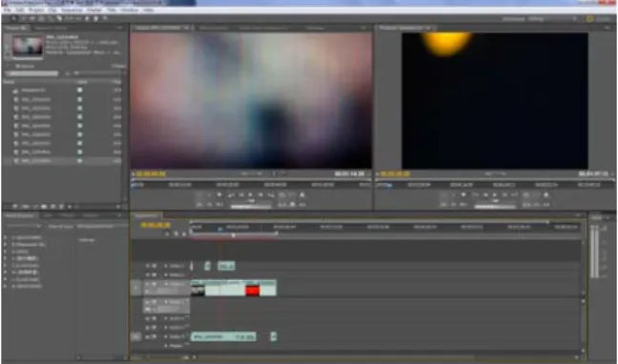Screen dimensions: 618x364
Task: Toggle sync lock on Audio 4 track
Action: (154, 336)
